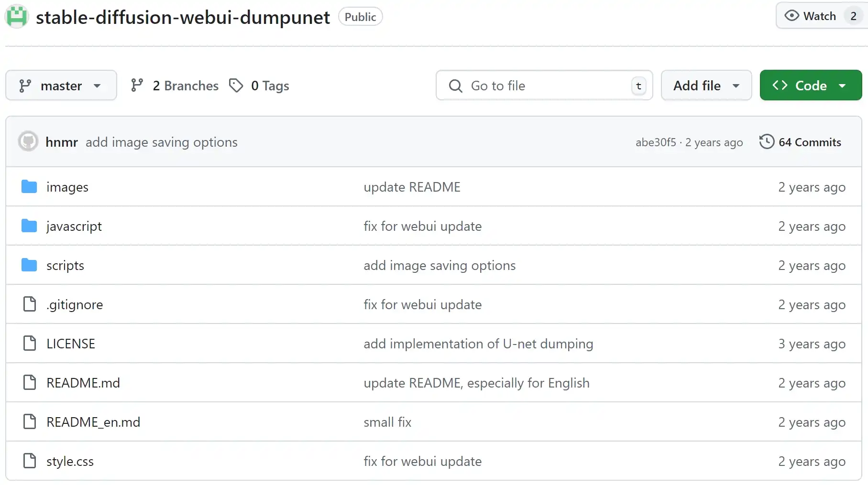Open small fix commit message
The width and height of the screenshot is (868, 485).
coord(387,422)
